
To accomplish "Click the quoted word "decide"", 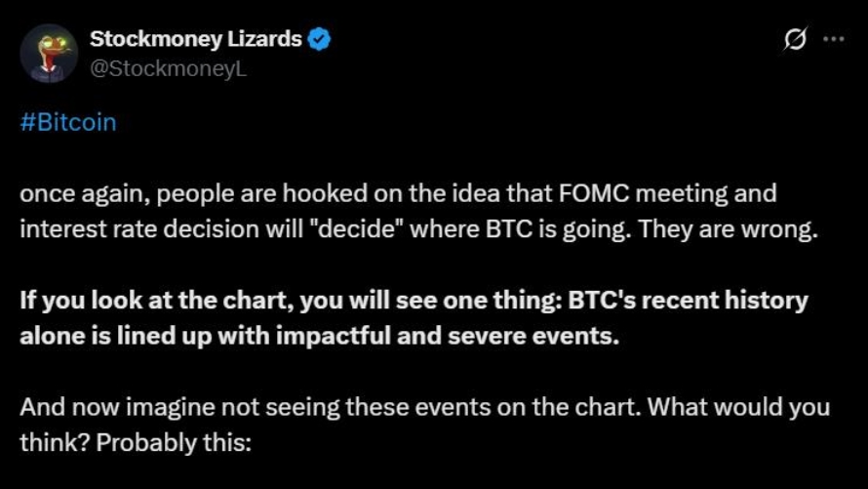I will tap(354, 228).
